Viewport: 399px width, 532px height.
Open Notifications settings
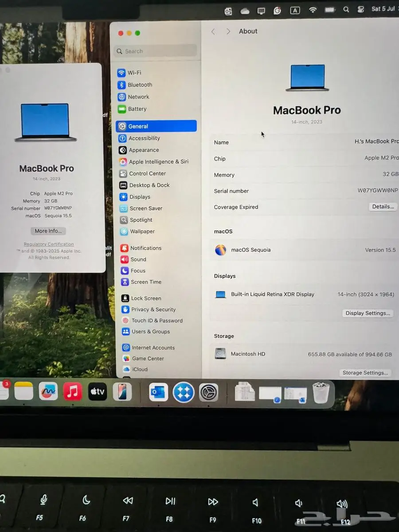(x=141, y=248)
